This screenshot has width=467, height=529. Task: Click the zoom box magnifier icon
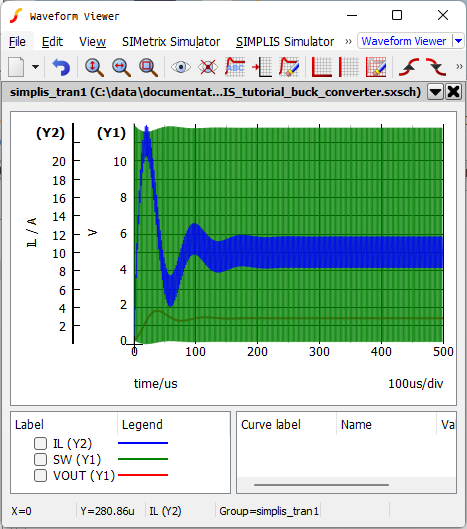(x=148, y=67)
